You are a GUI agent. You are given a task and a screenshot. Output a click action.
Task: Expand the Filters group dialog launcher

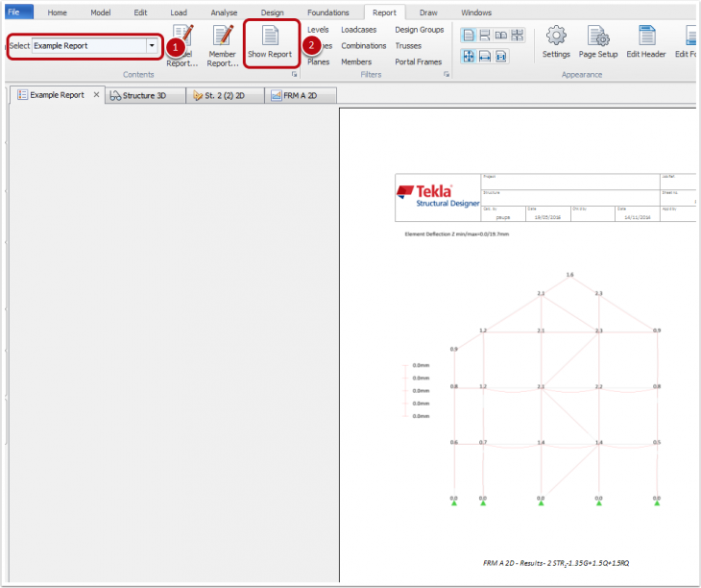pyautogui.click(x=447, y=74)
